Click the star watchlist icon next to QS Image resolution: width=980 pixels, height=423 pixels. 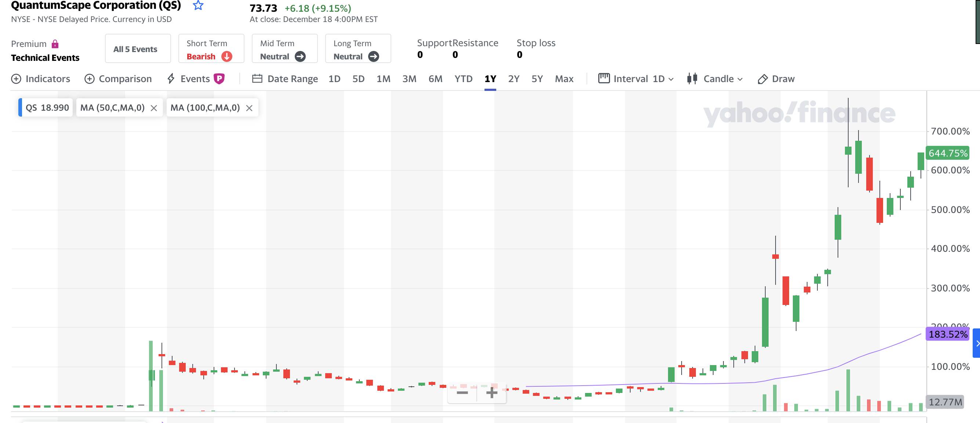198,6
